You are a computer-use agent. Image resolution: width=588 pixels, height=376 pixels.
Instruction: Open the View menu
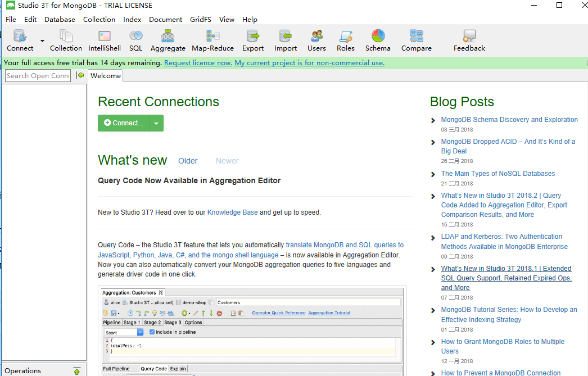tap(227, 20)
